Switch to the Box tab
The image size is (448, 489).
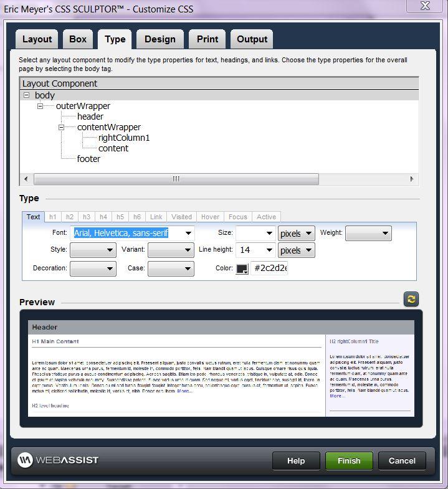[x=78, y=39]
